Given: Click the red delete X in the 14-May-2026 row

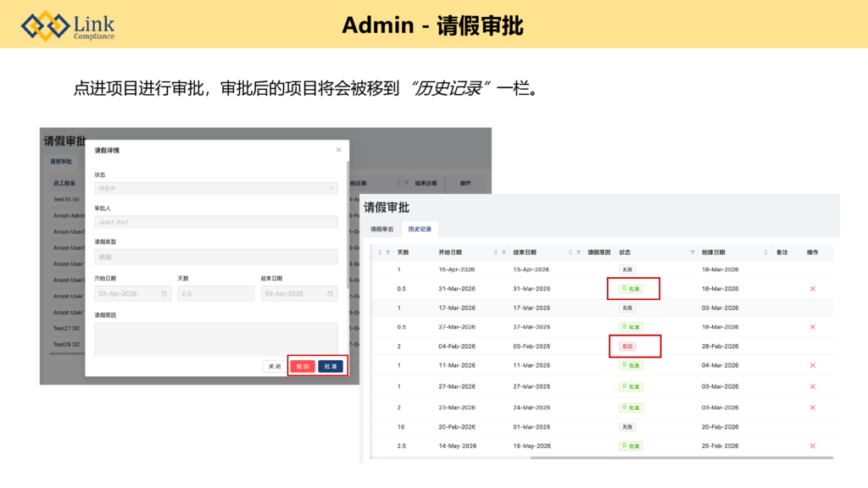Looking at the screenshot, I should pos(812,446).
